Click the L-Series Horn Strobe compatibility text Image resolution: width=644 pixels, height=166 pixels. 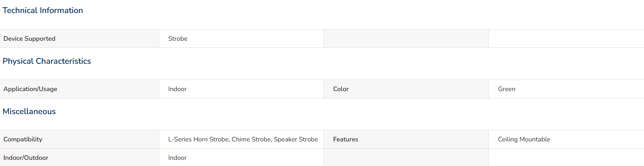(x=199, y=139)
